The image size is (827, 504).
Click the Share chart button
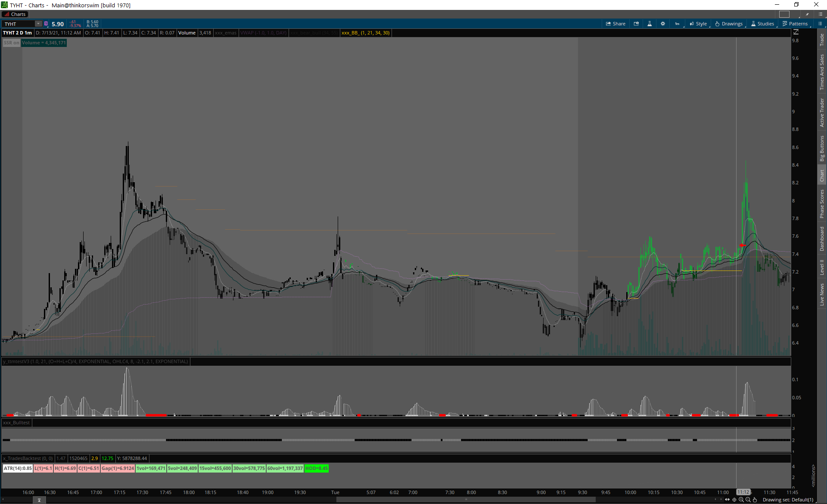point(616,24)
